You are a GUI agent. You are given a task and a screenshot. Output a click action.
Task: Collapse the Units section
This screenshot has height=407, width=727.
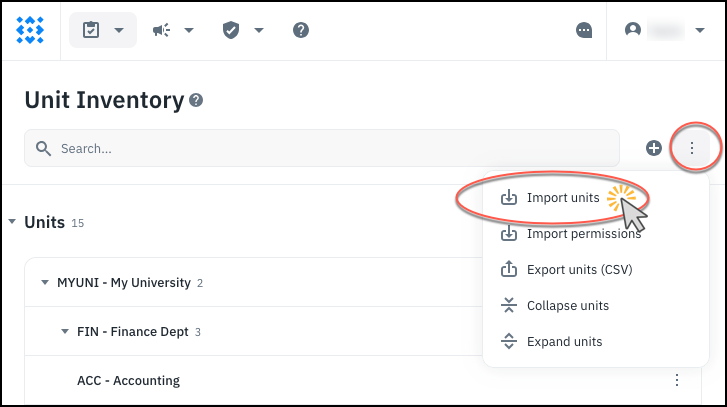click(12, 222)
